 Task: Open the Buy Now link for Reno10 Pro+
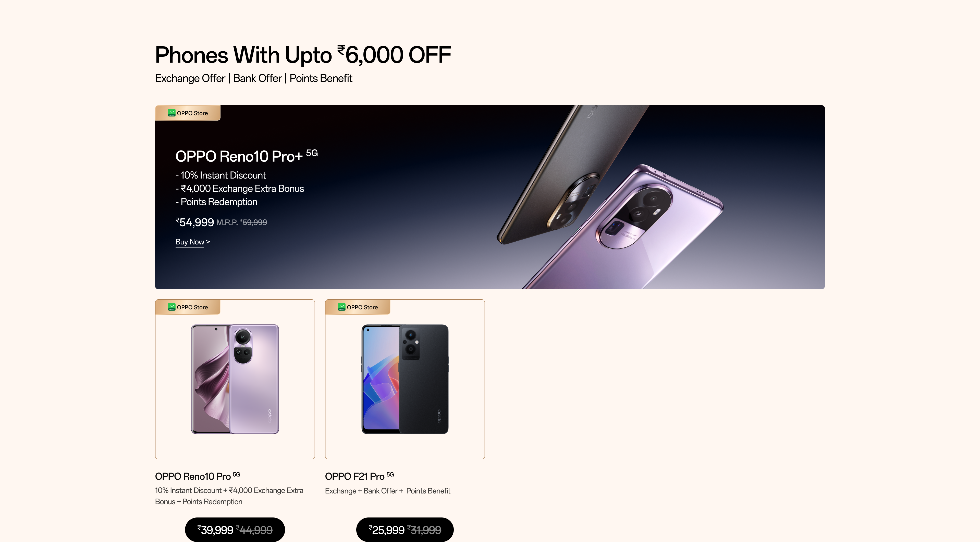[192, 242]
